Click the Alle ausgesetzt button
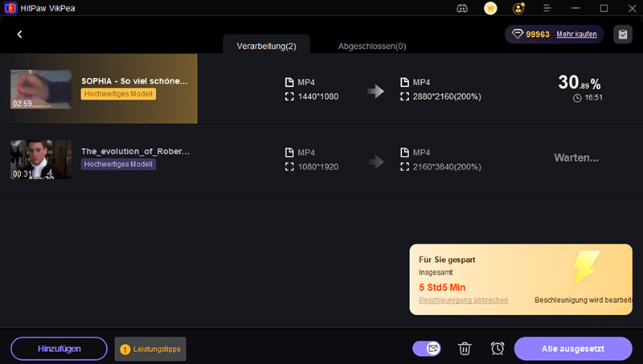The image size is (643, 364). tap(573, 349)
